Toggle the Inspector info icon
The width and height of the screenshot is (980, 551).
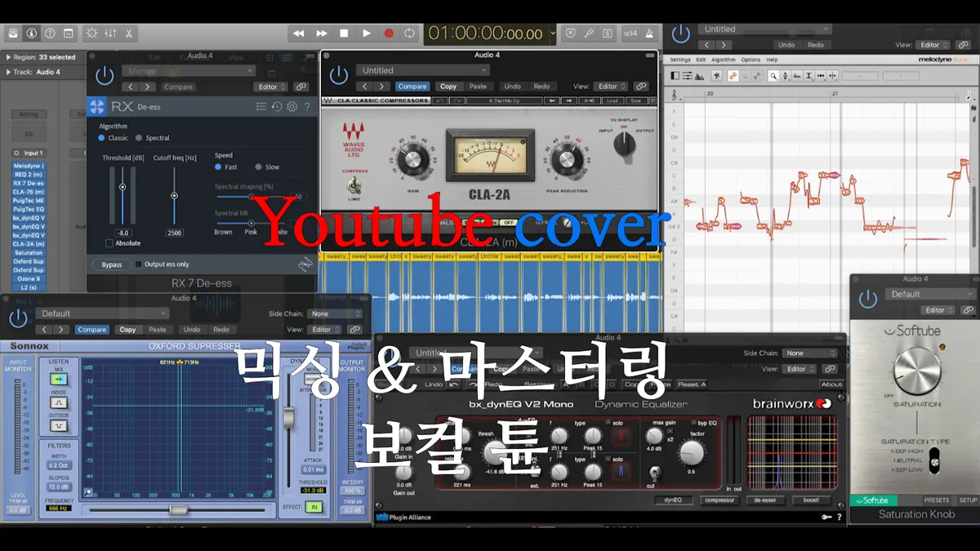click(31, 33)
